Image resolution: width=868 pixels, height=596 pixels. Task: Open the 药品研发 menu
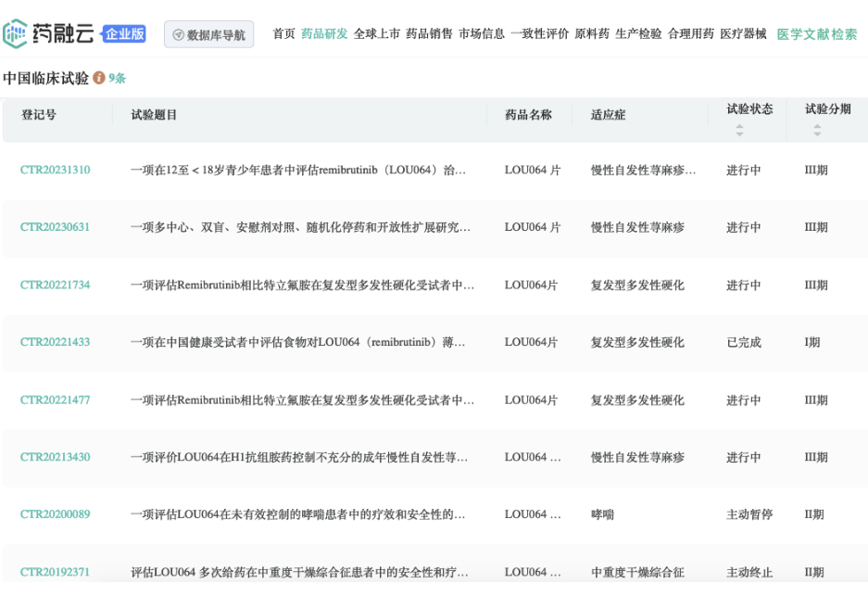[x=324, y=34]
